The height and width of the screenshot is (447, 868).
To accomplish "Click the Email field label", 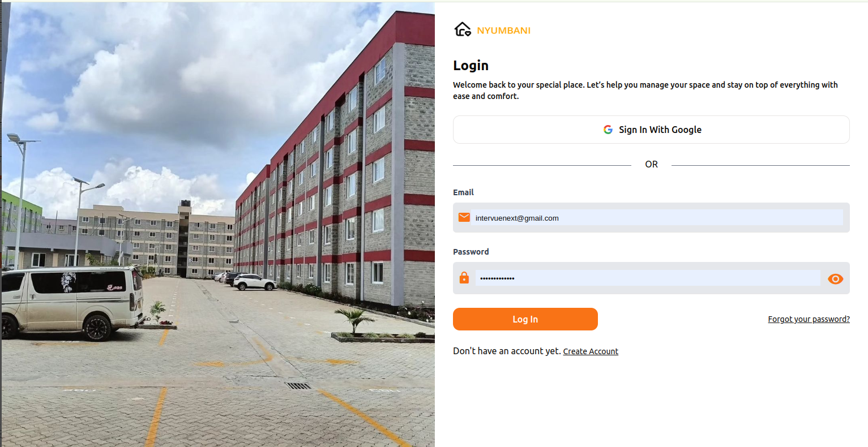I will tap(463, 192).
